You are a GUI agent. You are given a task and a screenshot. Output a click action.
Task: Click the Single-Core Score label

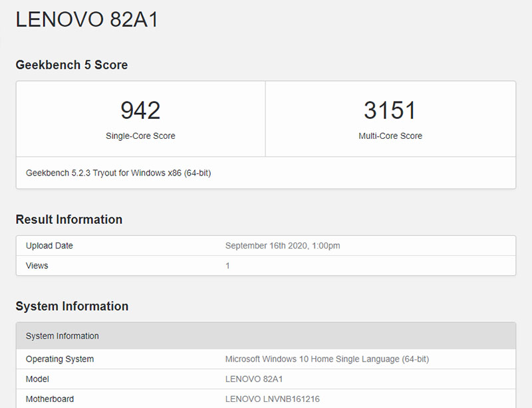(140, 136)
